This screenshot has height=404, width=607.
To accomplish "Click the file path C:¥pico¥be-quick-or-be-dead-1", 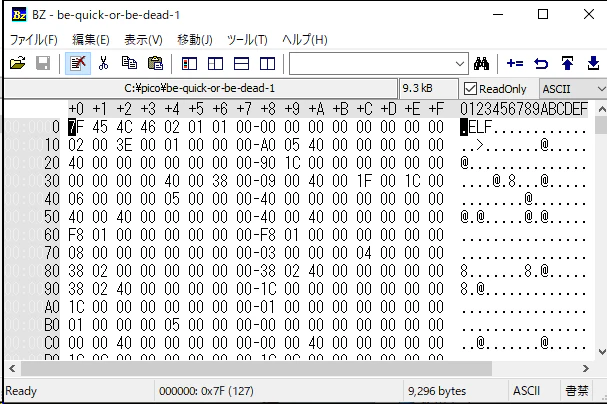I will pos(199,89).
